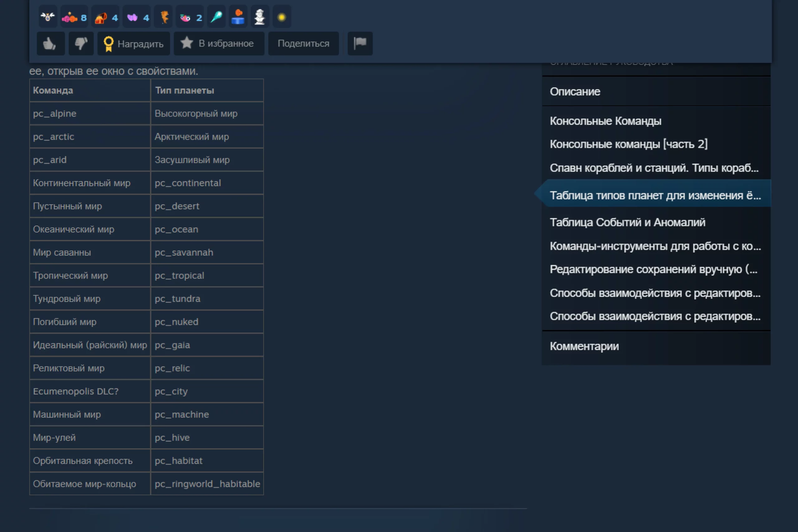Click the white marble bust award icon
The width and height of the screenshot is (798, 532).
click(260, 17)
